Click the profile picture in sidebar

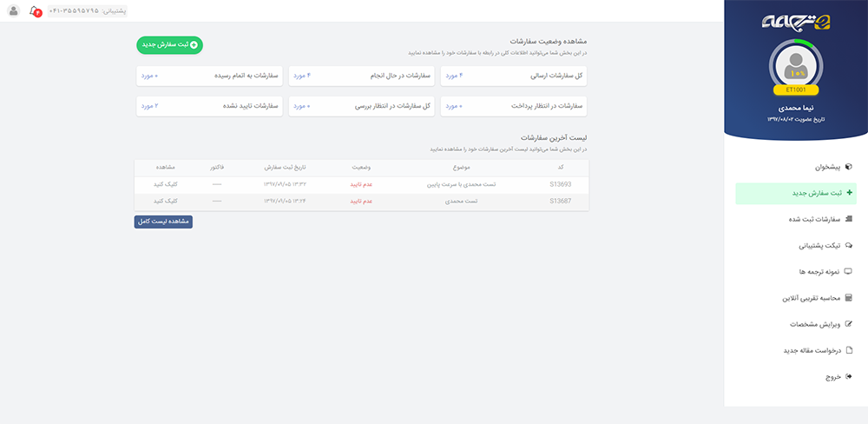click(x=796, y=65)
